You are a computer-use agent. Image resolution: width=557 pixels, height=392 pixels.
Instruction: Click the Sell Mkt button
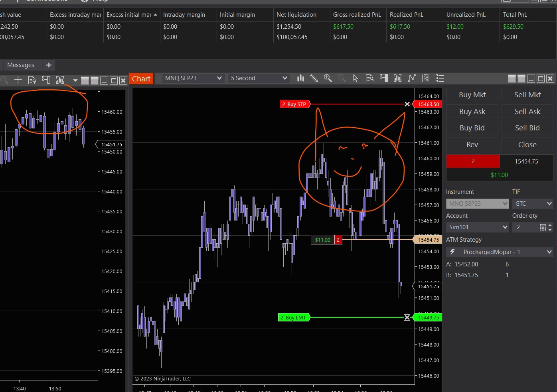point(527,95)
